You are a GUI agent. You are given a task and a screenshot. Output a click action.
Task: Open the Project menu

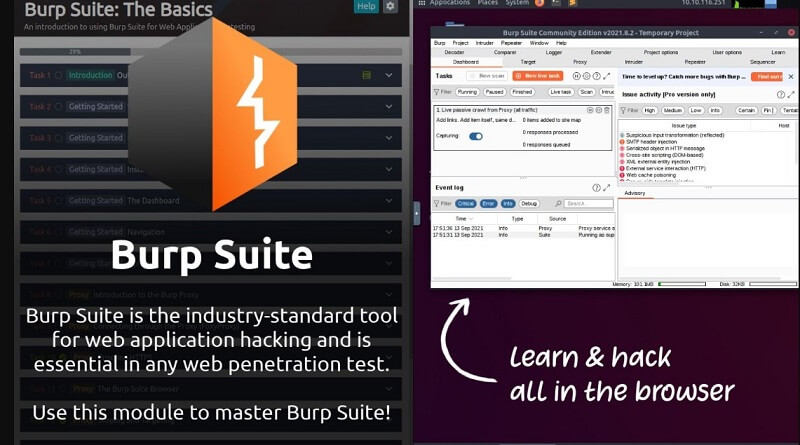(x=460, y=43)
